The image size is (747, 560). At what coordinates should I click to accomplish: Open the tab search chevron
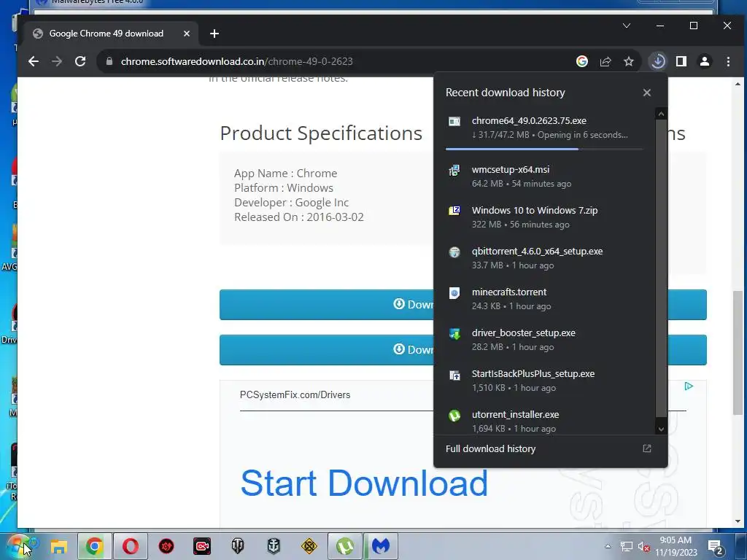[x=627, y=26]
